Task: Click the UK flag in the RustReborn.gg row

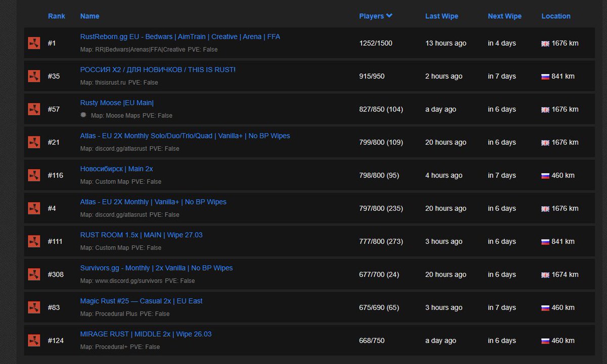Action: [545, 43]
